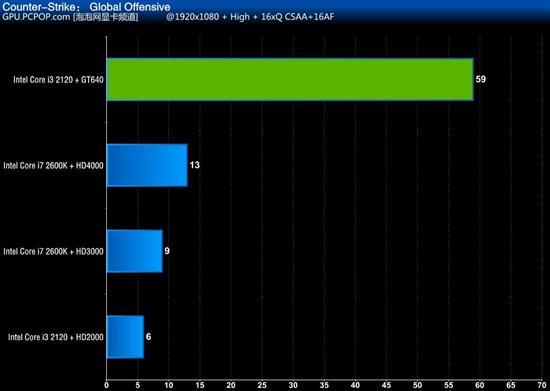Click the blue HD3000 bar
This screenshot has width=550, height=391.
(135, 251)
